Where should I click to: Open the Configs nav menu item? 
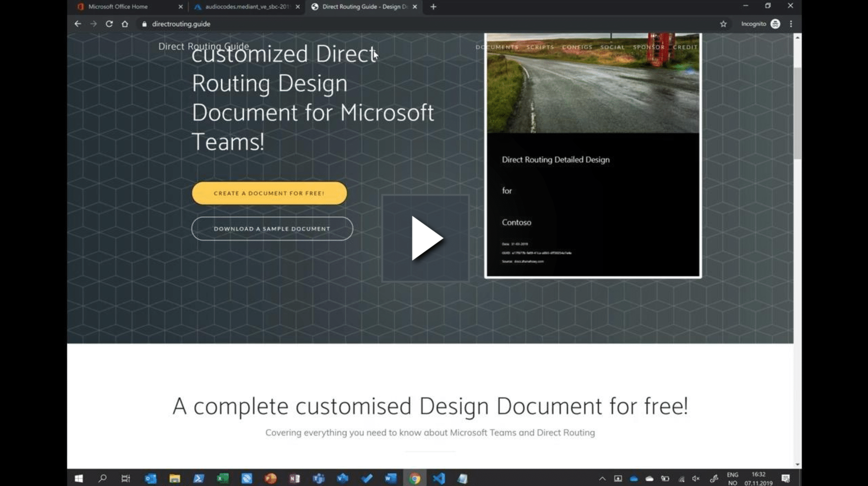click(x=577, y=47)
